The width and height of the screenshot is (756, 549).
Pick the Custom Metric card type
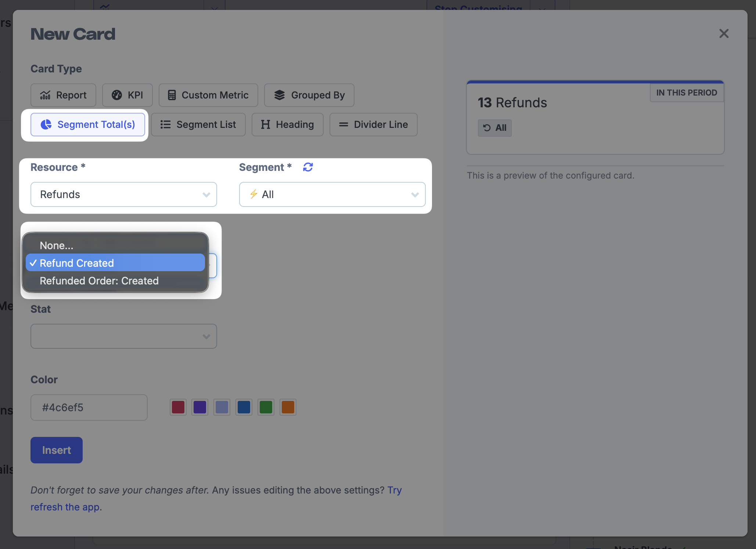(x=208, y=95)
